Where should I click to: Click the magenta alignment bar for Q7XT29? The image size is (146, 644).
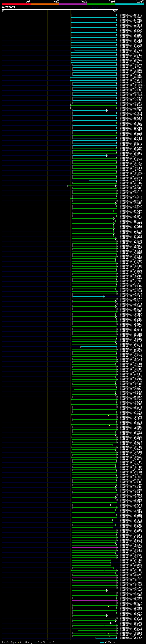point(95,578)
